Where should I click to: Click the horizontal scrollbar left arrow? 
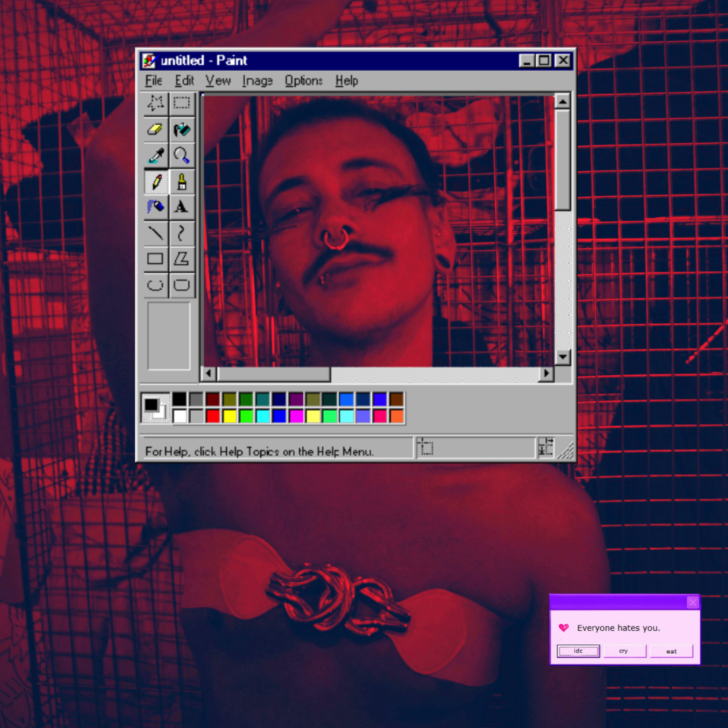tap(208, 373)
